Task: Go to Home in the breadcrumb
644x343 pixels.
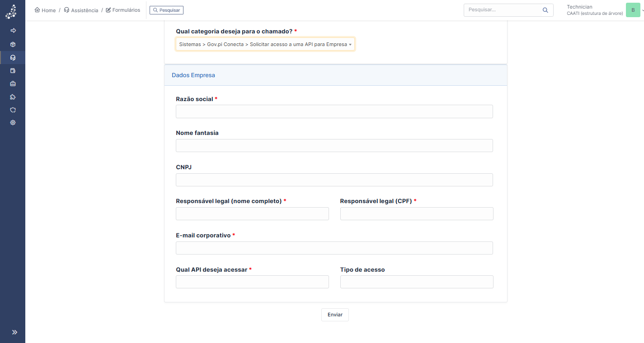Action: point(45,10)
